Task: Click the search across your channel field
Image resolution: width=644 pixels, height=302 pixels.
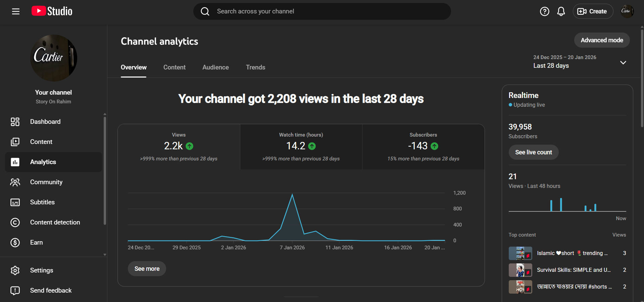Action: coord(322,11)
